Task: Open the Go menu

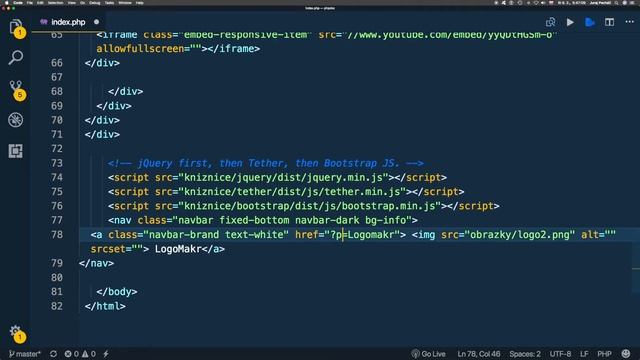Action: [x=82, y=3]
